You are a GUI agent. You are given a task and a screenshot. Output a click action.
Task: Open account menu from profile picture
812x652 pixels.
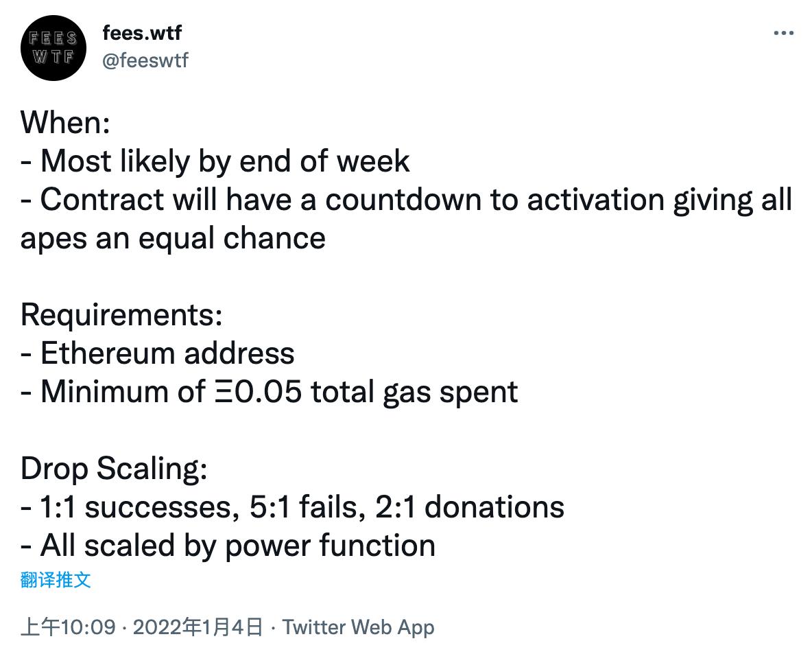point(53,48)
